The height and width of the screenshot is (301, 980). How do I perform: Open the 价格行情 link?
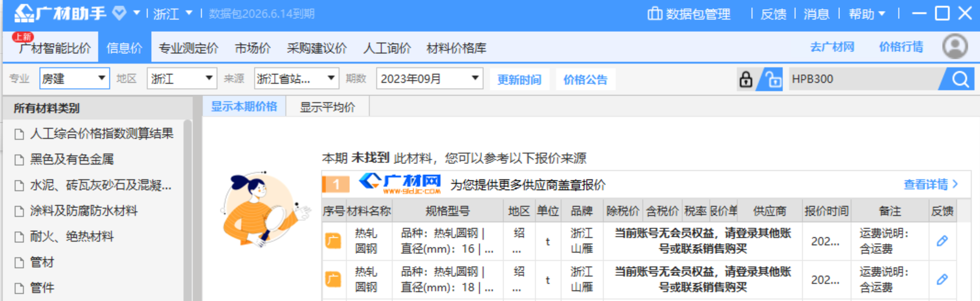pos(901,46)
